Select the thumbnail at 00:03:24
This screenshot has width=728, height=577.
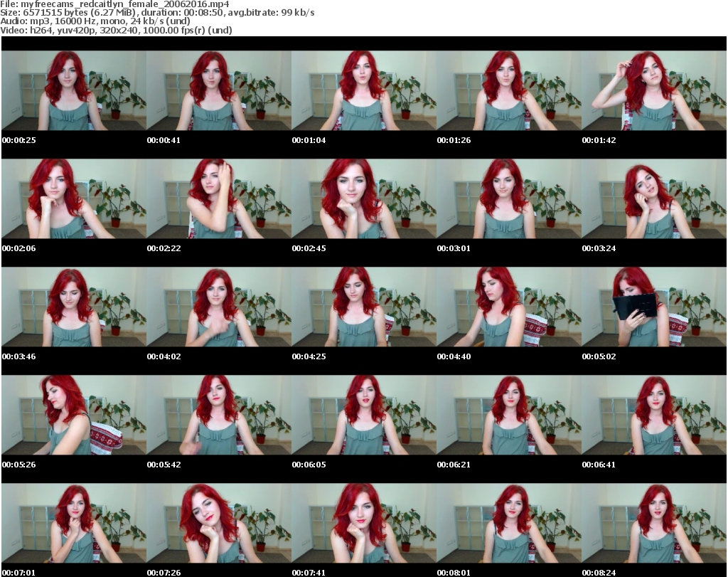pyautogui.click(x=654, y=198)
